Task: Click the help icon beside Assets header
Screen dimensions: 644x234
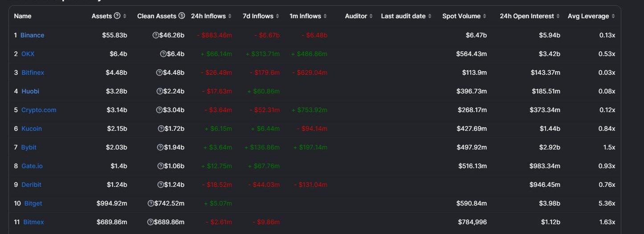Action: click(117, 16)
